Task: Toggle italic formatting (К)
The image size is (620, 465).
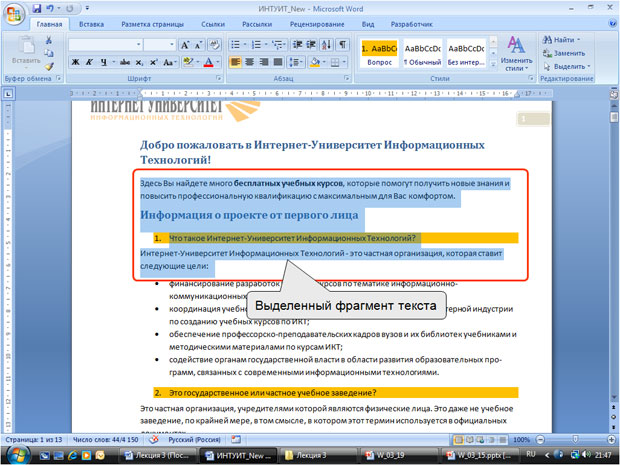Action: (89, 62)
